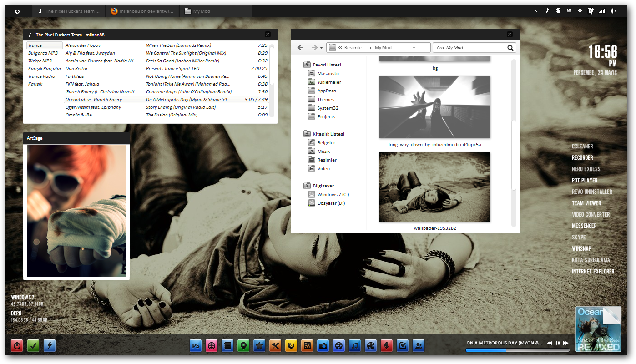Open the network signal bars tray icon
This screenshot has width=636, height=364.
point(602,11)
